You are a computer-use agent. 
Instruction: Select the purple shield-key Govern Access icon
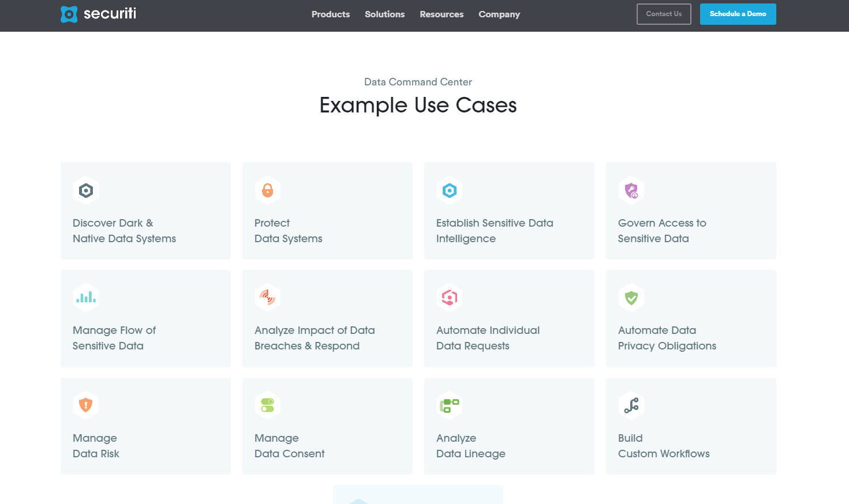[631, 190]
